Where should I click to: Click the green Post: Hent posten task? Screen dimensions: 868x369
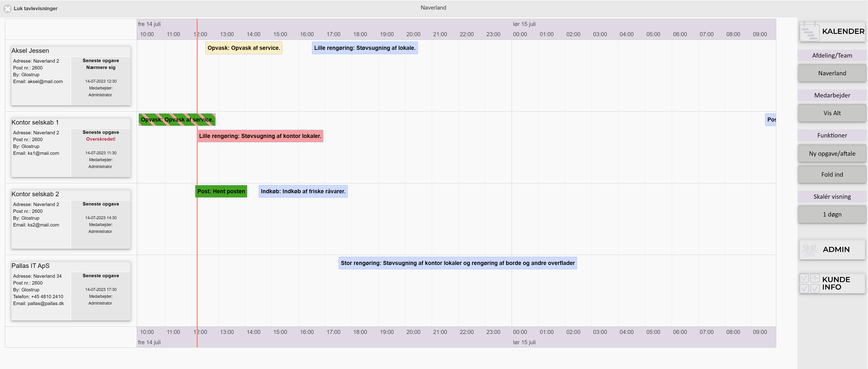pyautogui.click(x=221, y=191)
